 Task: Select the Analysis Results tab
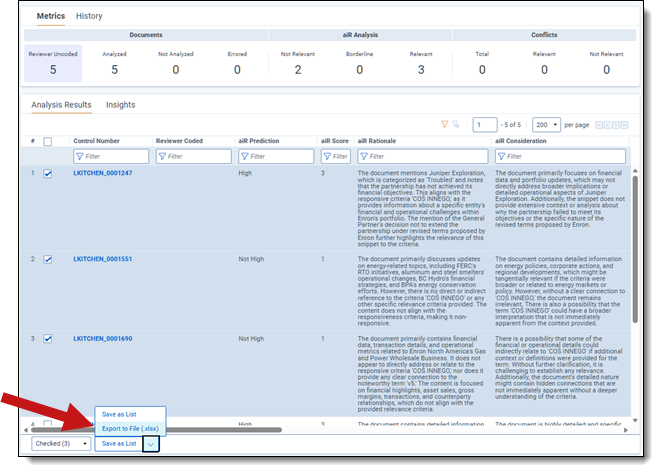click(61, 105)
